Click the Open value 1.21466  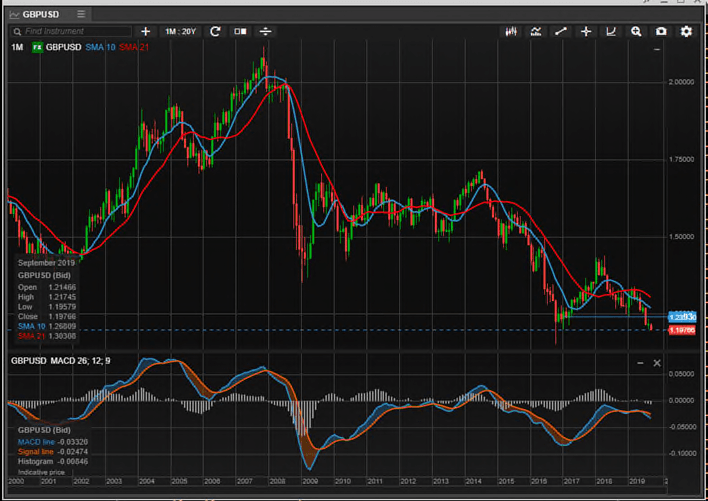coord(62,287)
